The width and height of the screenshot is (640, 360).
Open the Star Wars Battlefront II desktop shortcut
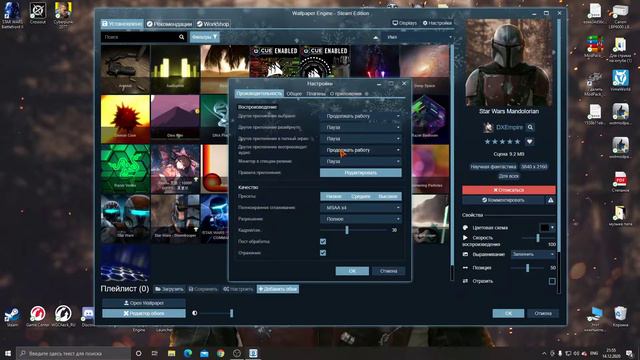(12, 14)
